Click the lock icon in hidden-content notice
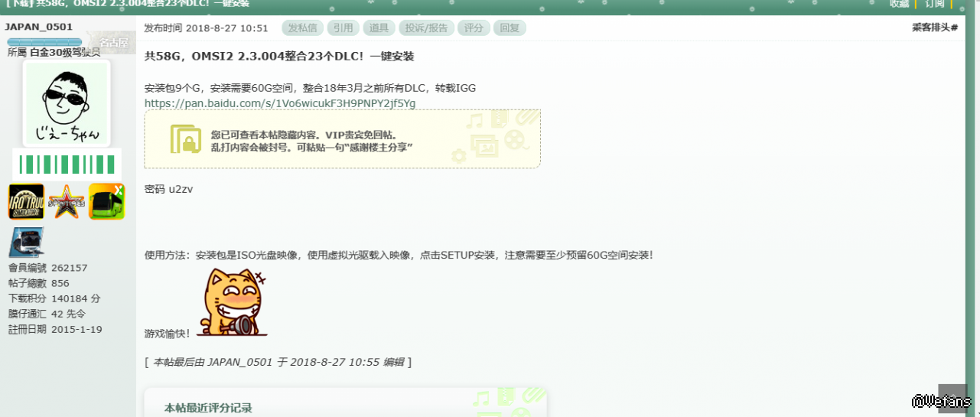 coord(186,138)
